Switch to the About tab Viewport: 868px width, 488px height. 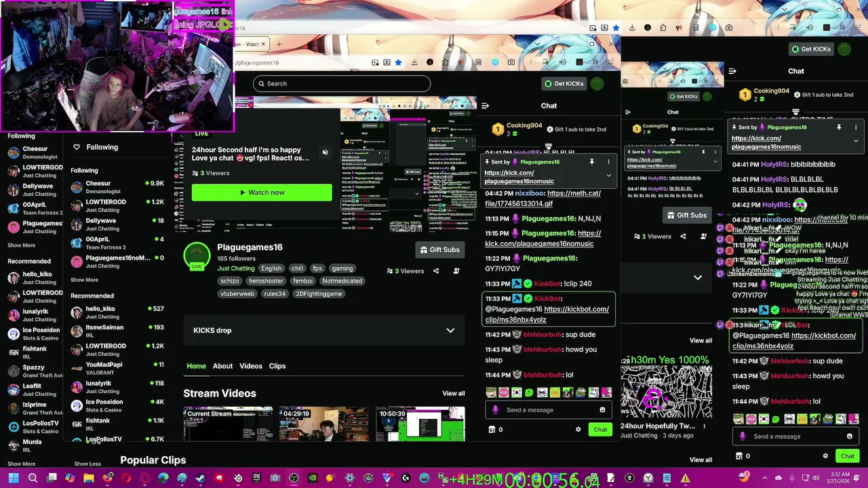point(222,366)
